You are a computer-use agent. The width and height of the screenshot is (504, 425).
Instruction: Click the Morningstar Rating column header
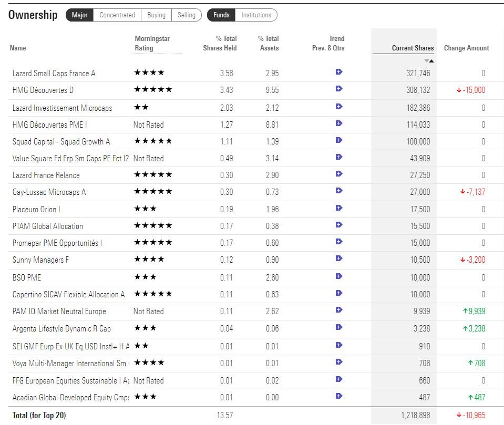click(152, 43)
